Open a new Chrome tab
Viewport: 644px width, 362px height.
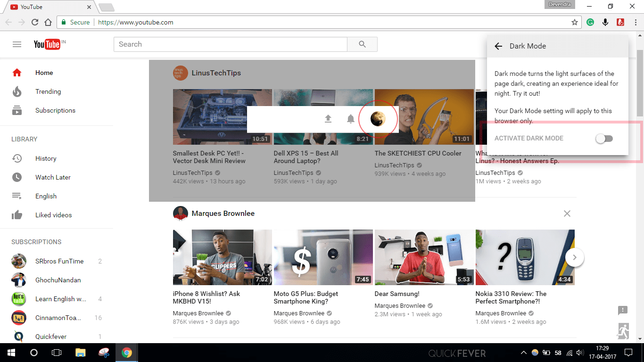[106, 7]
